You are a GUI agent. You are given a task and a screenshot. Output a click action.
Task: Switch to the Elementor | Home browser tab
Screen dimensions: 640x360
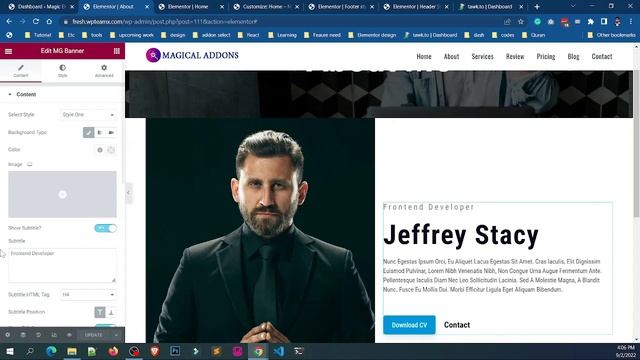tap(191, 7)
